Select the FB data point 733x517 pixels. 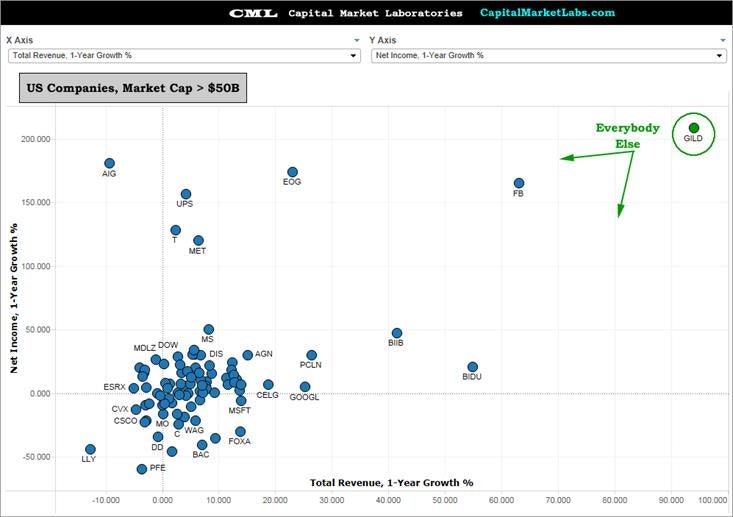(519, 183)
